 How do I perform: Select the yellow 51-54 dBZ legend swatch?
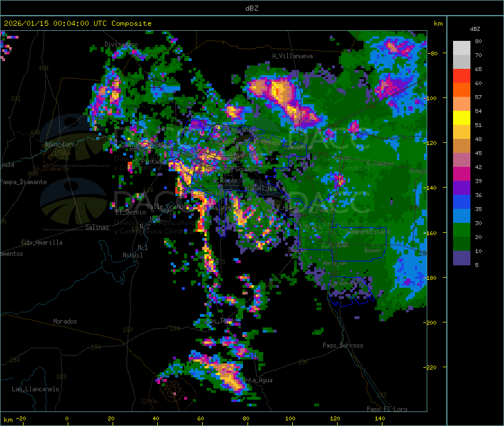461,118
